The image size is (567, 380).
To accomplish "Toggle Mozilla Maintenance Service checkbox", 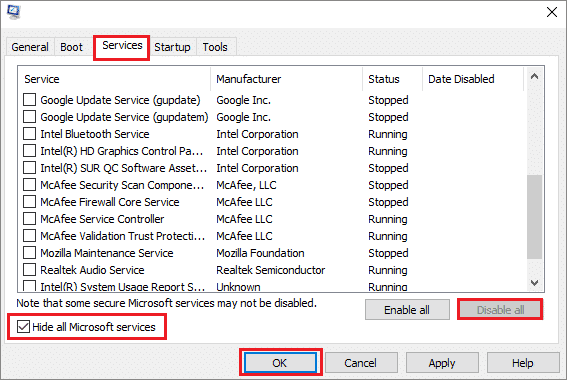I will click(29, 252).
